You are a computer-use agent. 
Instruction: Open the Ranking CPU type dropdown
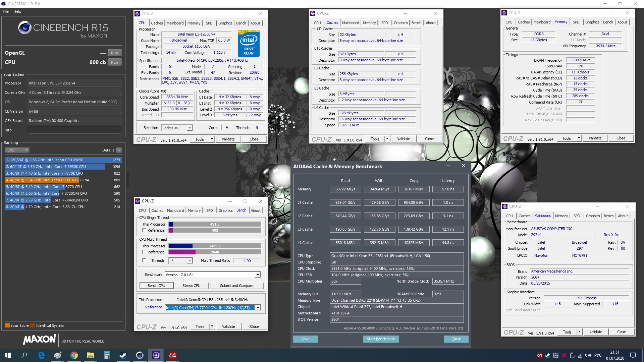click(x=17, y=150)
